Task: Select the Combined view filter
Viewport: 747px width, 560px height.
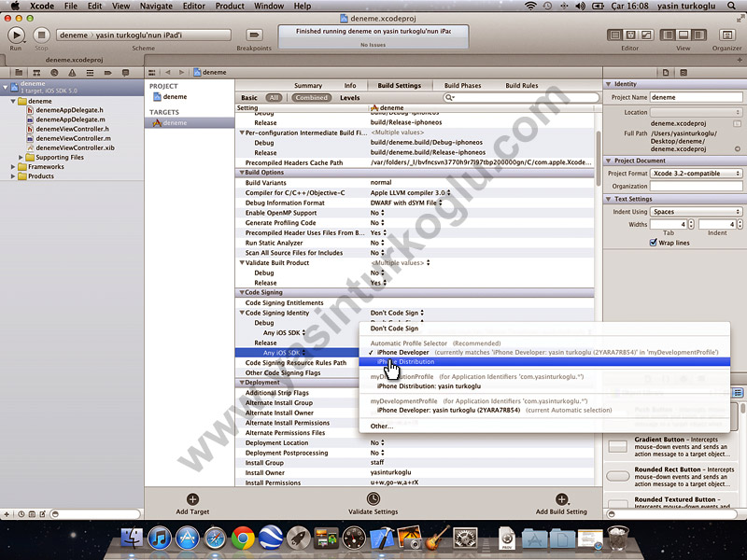Action: pyautogui.click(x=311, y=98)
